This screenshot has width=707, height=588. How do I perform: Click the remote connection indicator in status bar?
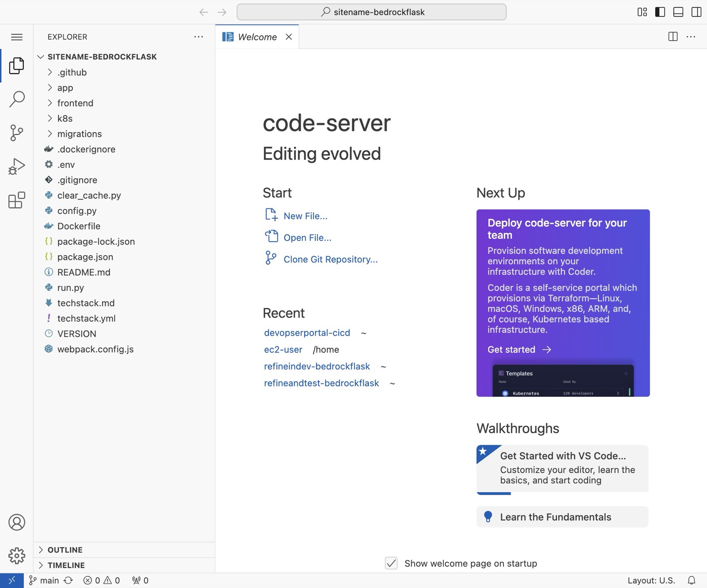click(12, 580)
